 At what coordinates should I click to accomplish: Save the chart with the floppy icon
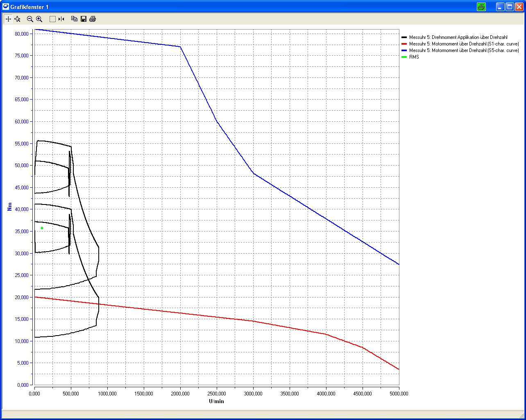point(84,19)
